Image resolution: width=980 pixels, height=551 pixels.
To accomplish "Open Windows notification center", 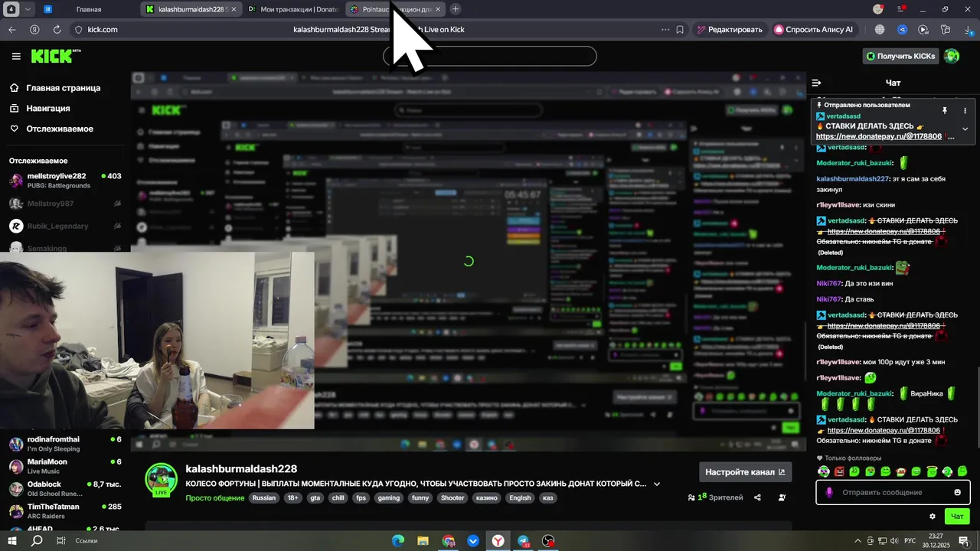I will click(x=964, y=541).
